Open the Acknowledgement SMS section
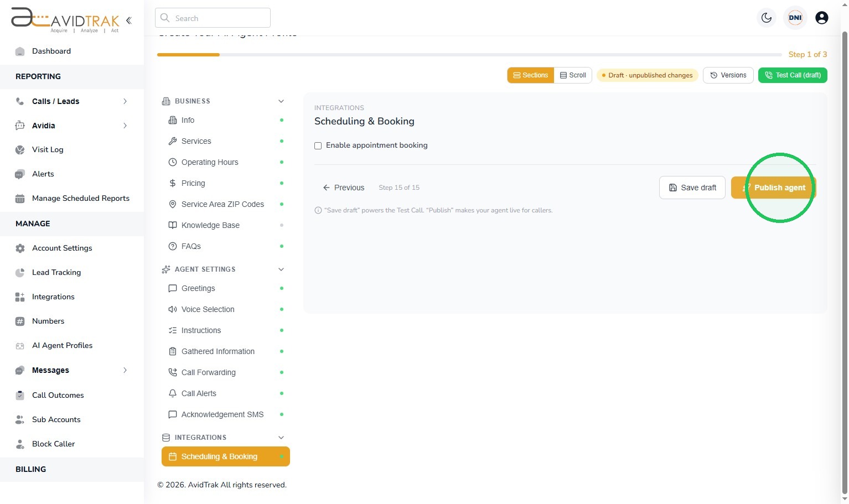The height and width of the screenshot is (504, 849). coord(226,414)
